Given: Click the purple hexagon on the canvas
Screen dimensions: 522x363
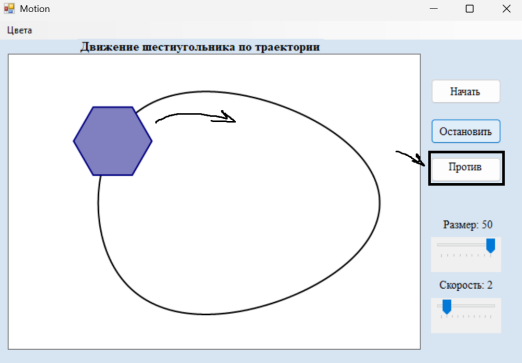Looking at the screenshot, I should point(113,141).
